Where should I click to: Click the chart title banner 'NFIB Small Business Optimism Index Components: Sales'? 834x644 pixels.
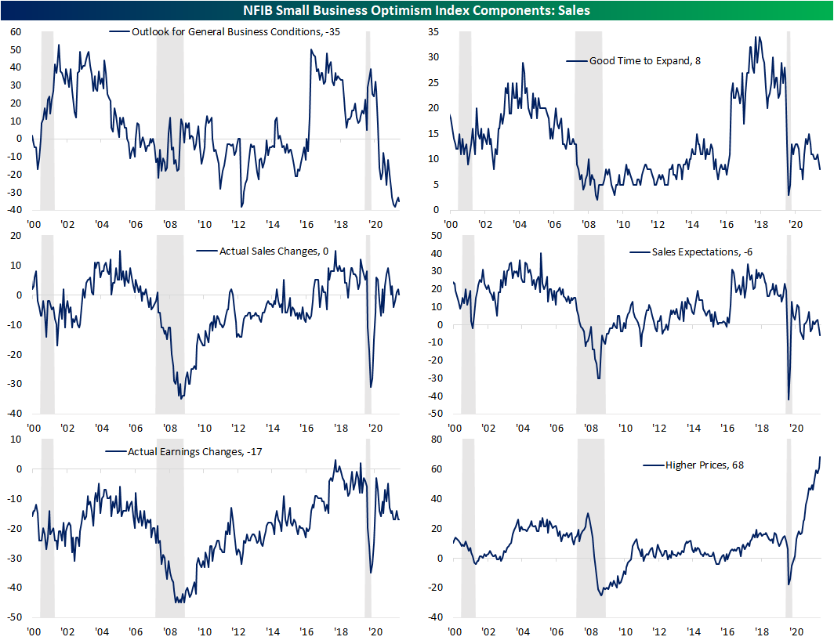(x=417, y=9)
